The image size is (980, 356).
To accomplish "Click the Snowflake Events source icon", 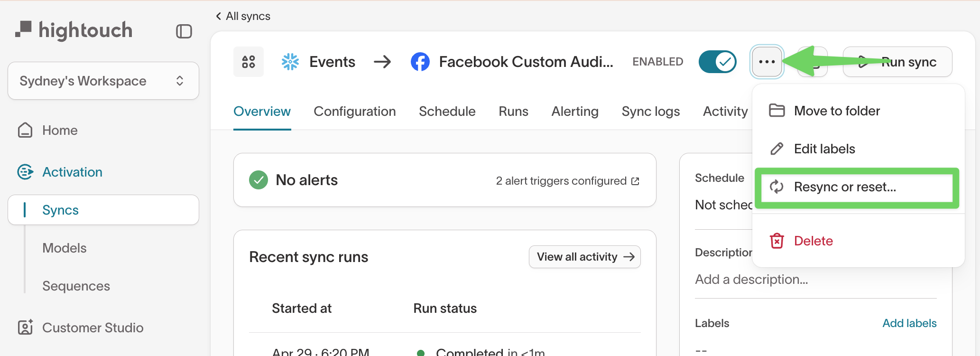I will (290, 62).
